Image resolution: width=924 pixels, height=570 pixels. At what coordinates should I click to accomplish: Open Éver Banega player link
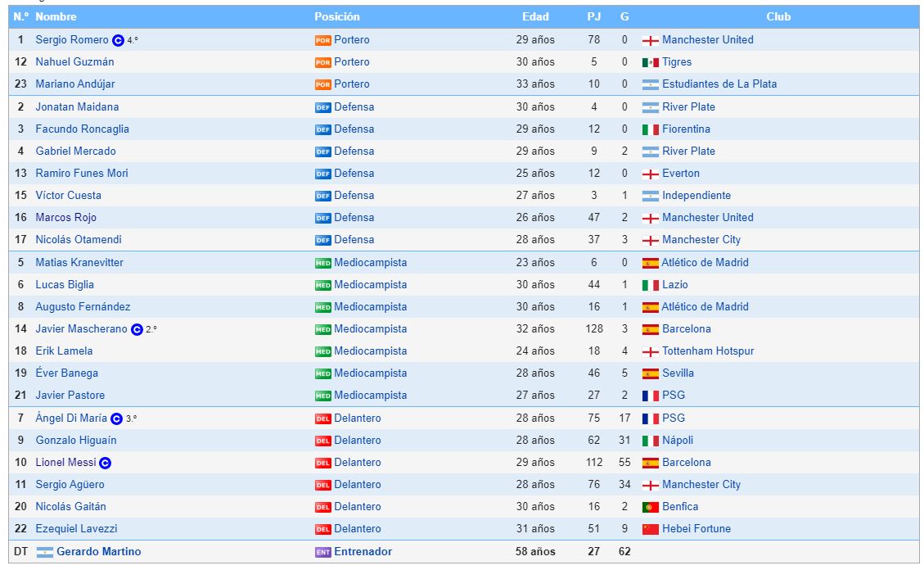[66, 373]
